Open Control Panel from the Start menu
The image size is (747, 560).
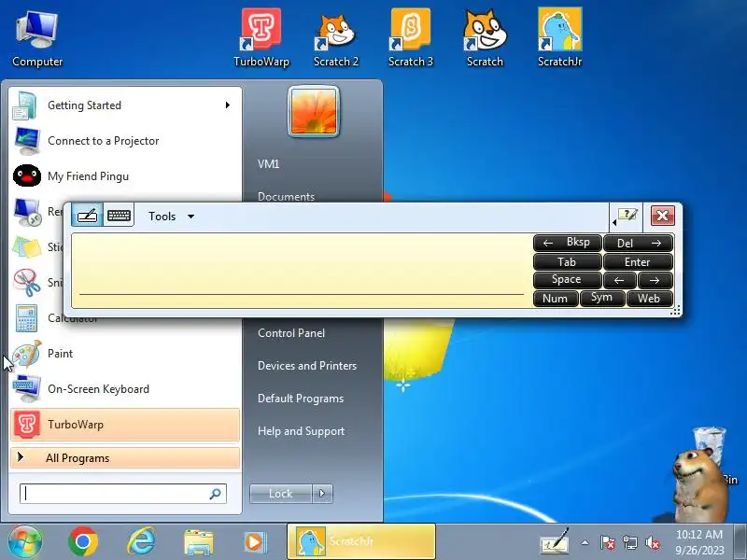(291, 333)
